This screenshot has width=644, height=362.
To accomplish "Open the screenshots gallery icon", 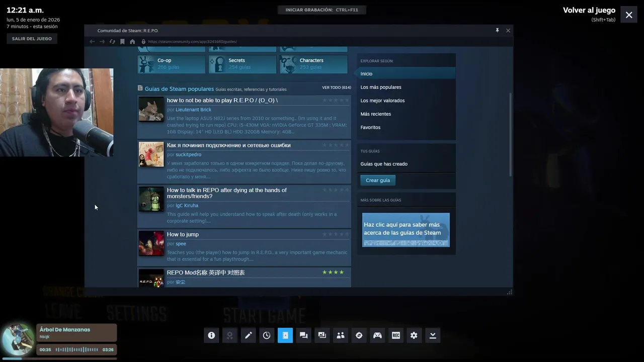I will pyautogui.click(x=322, y=335).
